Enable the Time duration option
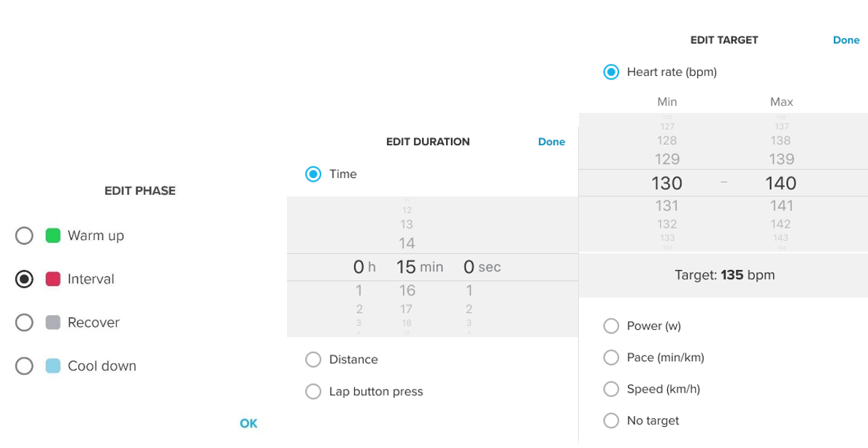Viewport: 868px width, 448px height. 313,174
